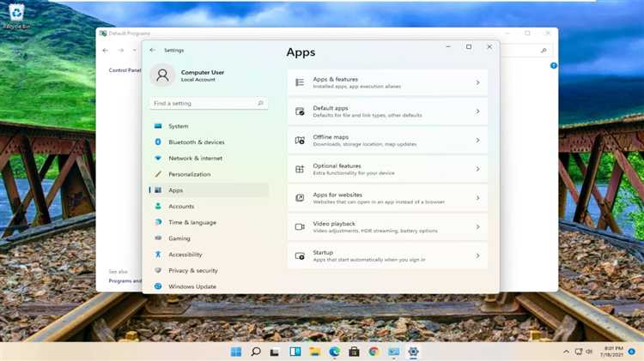Expand the Apps & features chevron
The height and width of the screenshot is (361, 644).
click(x=477, y=82)
